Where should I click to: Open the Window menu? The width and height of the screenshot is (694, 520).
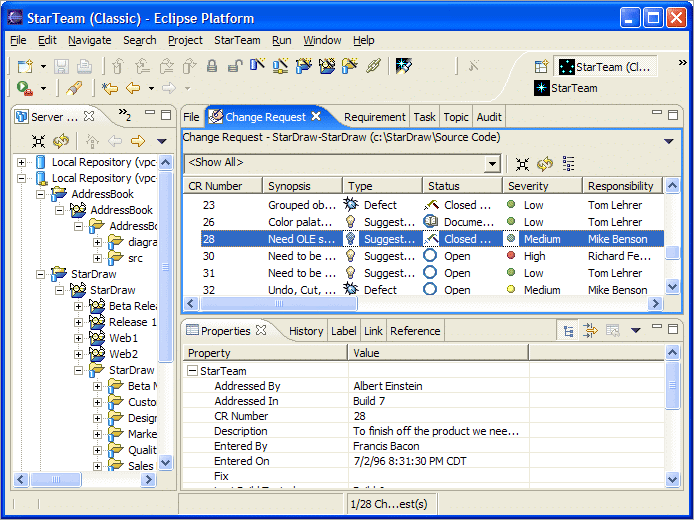click(322, 40)
